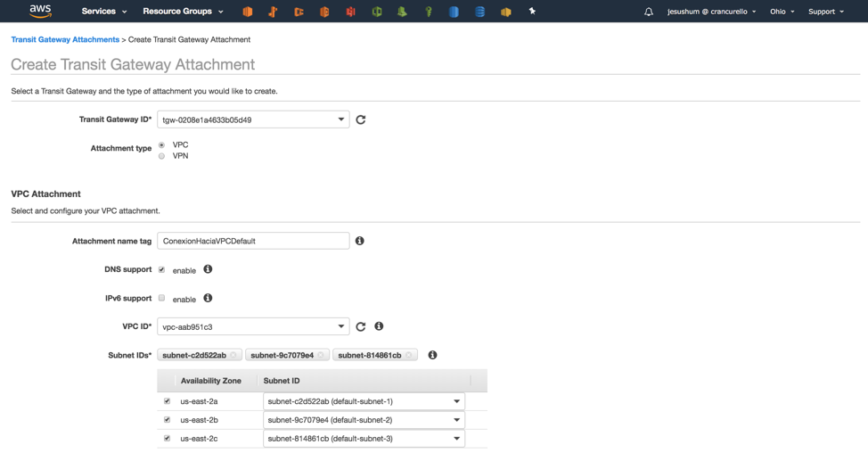The height and width of the screenshot is (453, 868).
Task: Click the us-east-2c zone label
Action: 199,438
